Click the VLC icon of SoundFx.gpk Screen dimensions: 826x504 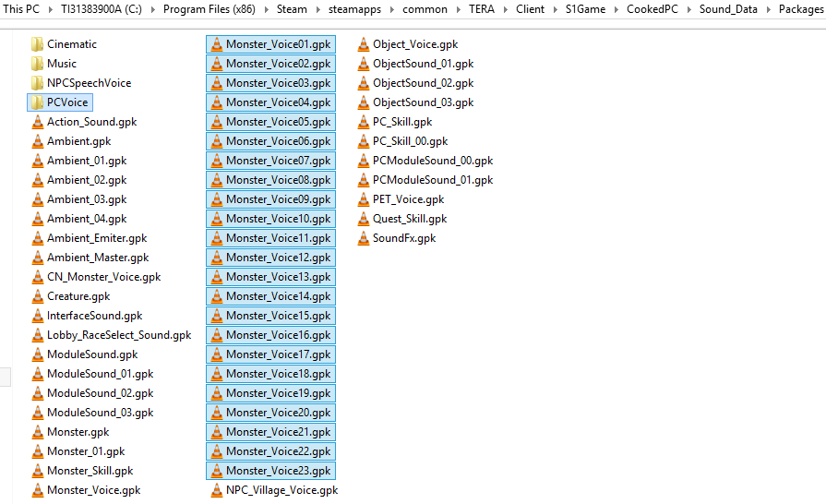pyautogui.click(x=364, y=238)
